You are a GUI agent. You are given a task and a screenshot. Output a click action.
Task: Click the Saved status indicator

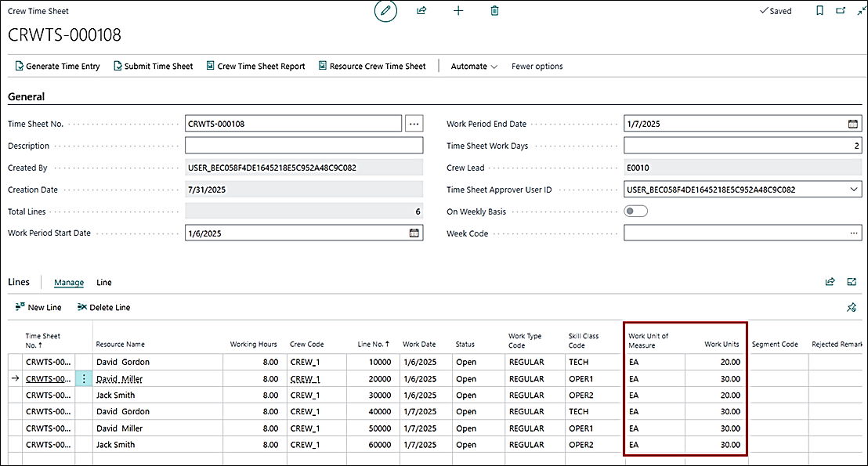[776, 11]
